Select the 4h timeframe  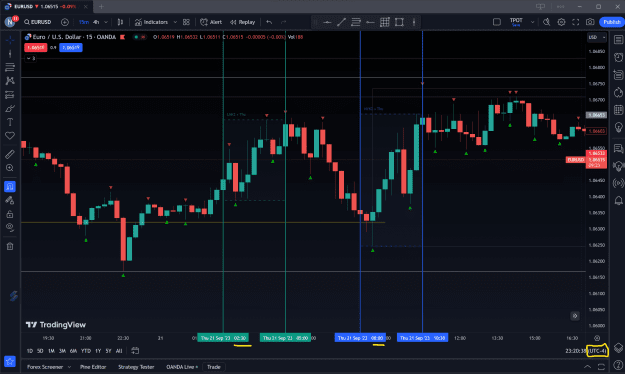[96, 22]
